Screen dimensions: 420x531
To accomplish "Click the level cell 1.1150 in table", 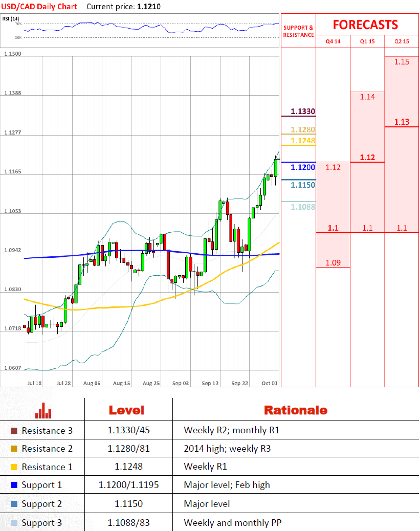I will [x=129, y=504].
